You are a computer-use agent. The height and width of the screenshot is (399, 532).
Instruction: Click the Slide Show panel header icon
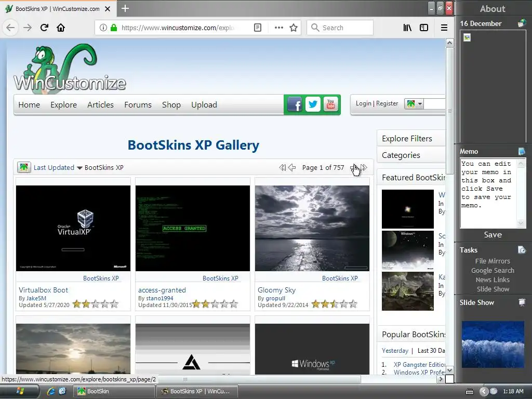pos(522,302)
